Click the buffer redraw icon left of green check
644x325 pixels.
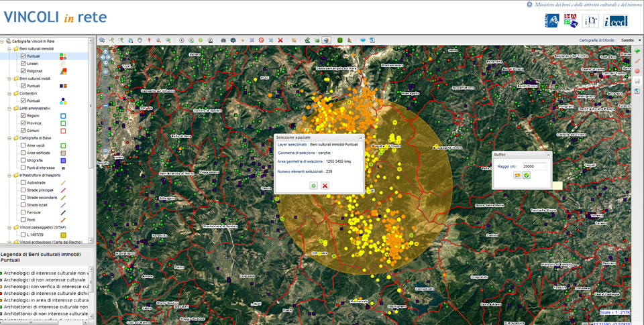(x=517, y=175)
